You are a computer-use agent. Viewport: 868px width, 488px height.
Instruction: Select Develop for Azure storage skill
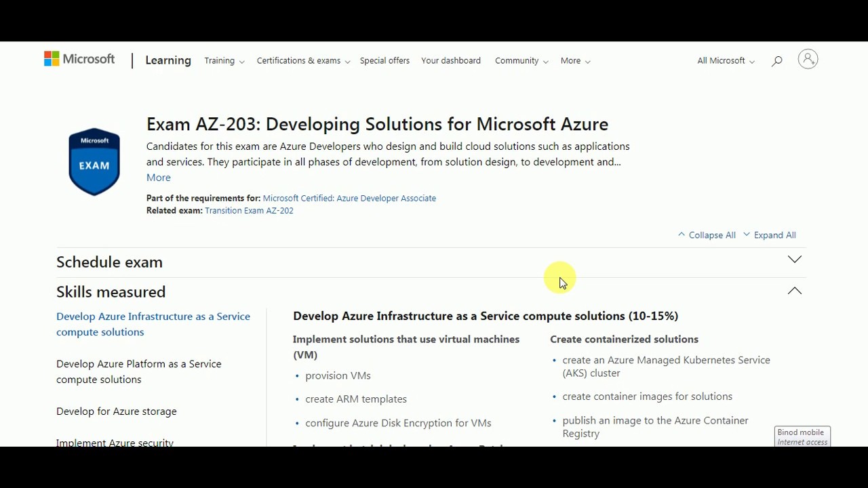click(x=117, y=411)
